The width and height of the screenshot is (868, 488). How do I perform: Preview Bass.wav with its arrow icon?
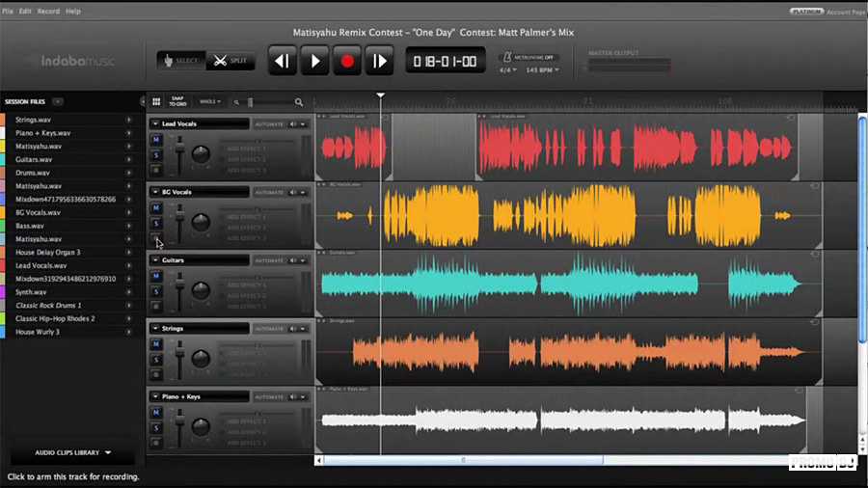pos(129,226)
